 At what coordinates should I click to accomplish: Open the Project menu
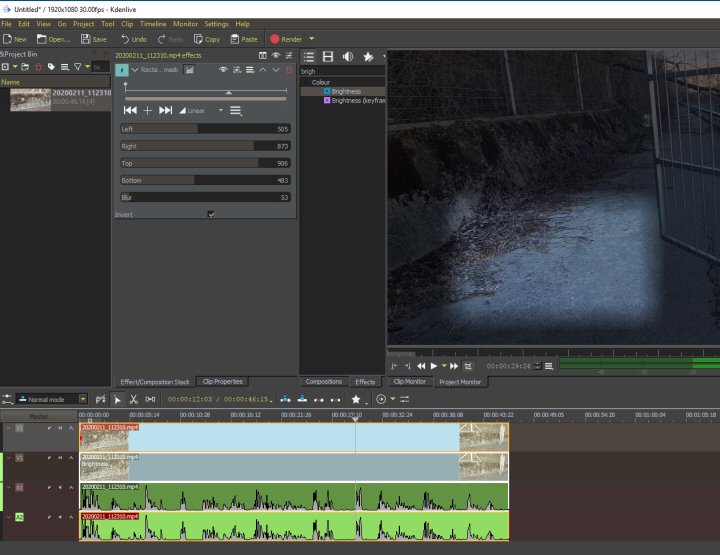(x=84, y=24)
